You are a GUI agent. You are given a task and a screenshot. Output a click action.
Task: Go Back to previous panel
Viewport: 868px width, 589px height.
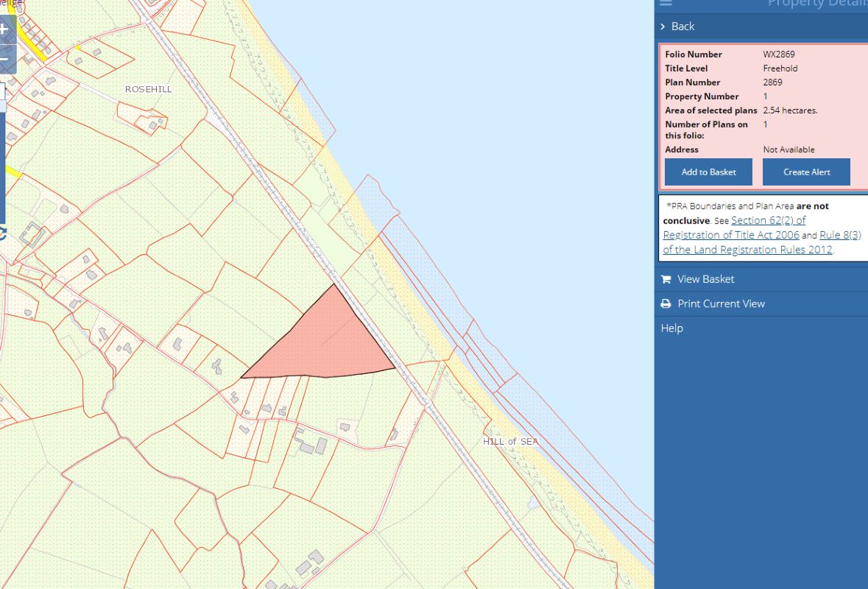pyautogui.click(x=682, y=27)
